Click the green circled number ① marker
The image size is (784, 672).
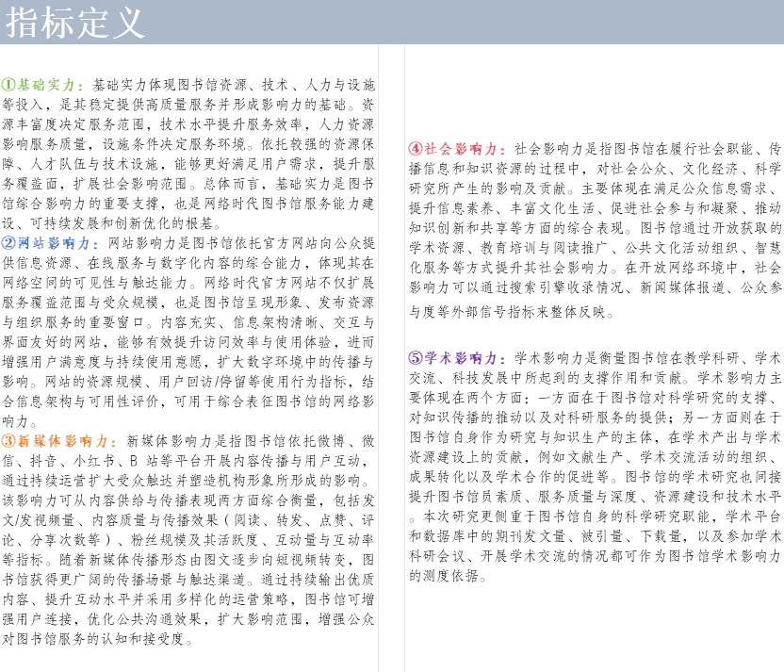point(8,83)
